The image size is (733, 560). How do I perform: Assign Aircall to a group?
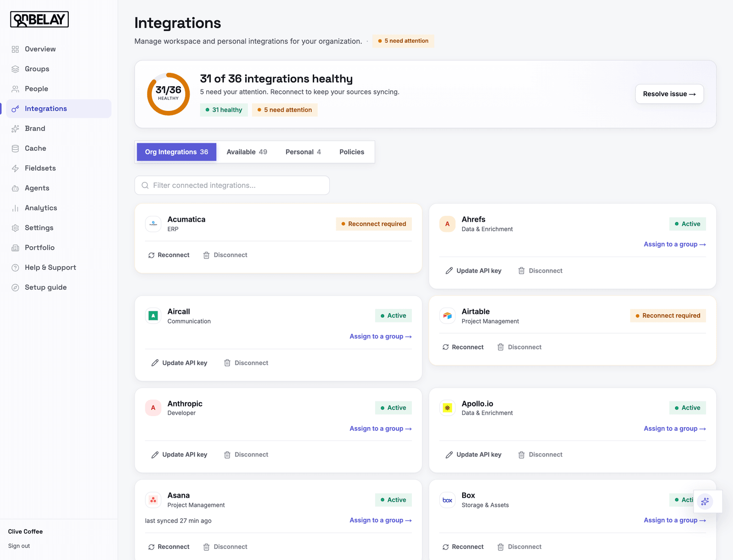point(381,336)
